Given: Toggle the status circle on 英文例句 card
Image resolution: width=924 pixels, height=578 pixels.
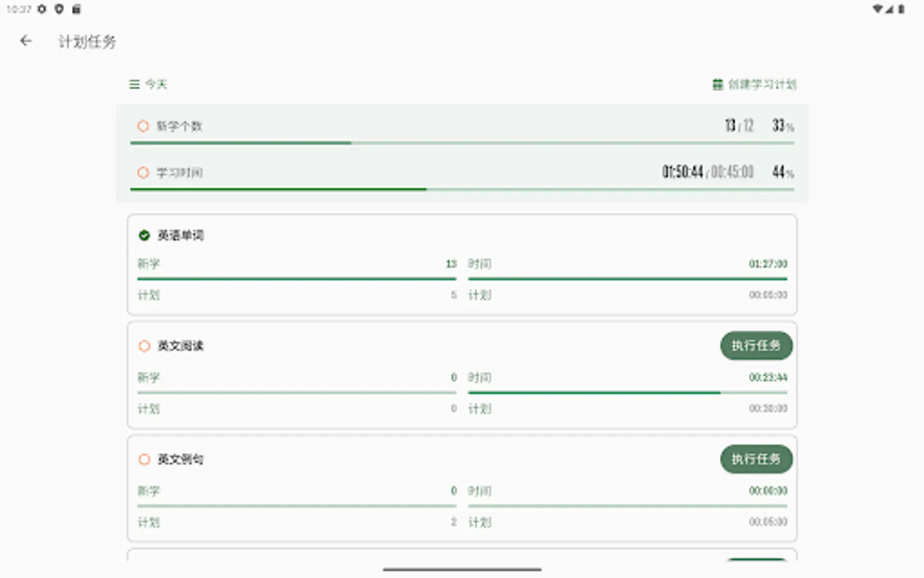Looking at the screenshot, I should 144,459.
